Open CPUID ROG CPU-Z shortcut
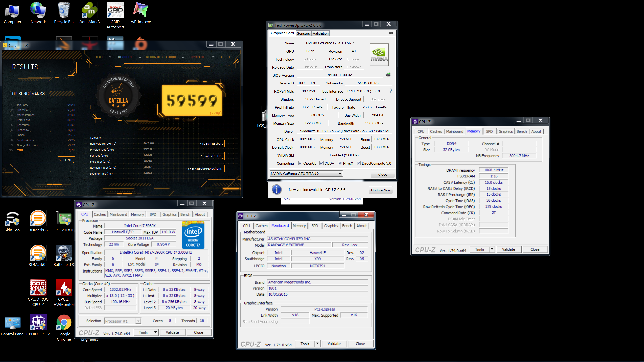The height and width of the screenshot is (362, 644). (x=38, y=293)
